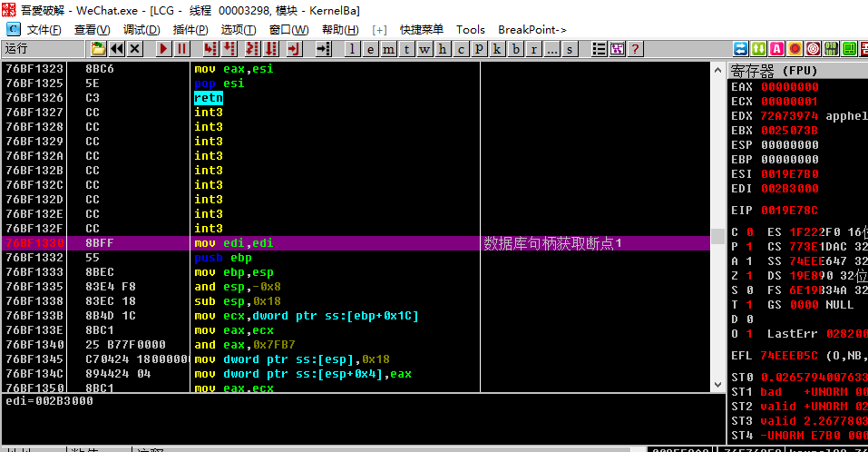Pause execution with the red pause icon
Screen dimensions: 868x452
coord(181,49)
